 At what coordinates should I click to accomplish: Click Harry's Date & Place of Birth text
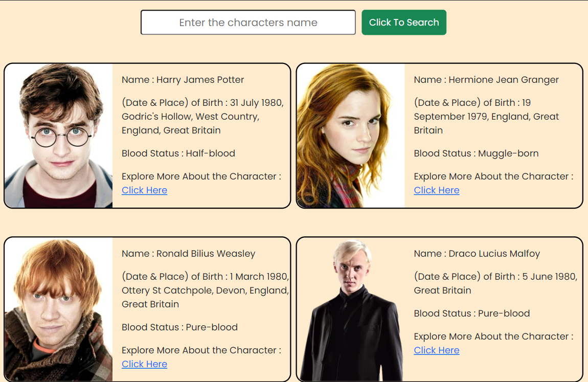pyautogui.click(x=202, y=117)
